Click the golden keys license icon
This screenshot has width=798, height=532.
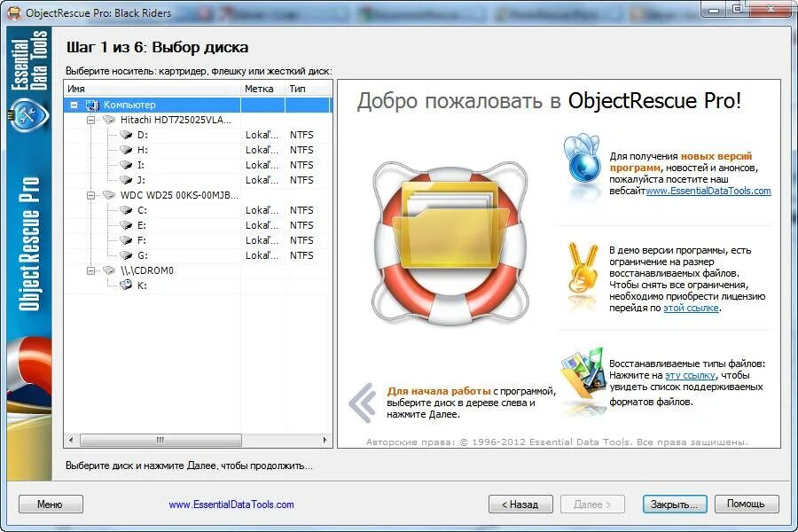point(583,269)
